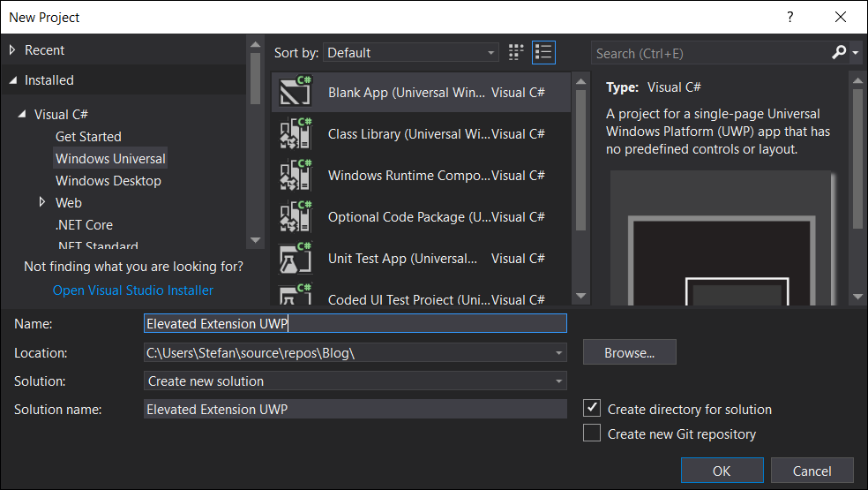Screen dimensions: 868x490
Task: Open the Location path dropdown arrow
Action: (558, 352)
